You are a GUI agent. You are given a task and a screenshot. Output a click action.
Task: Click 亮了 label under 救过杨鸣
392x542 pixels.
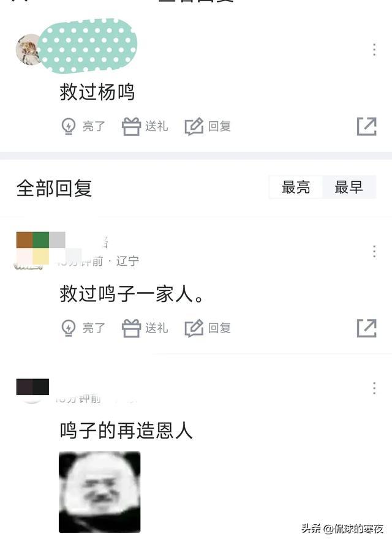[x=94, y=127]
